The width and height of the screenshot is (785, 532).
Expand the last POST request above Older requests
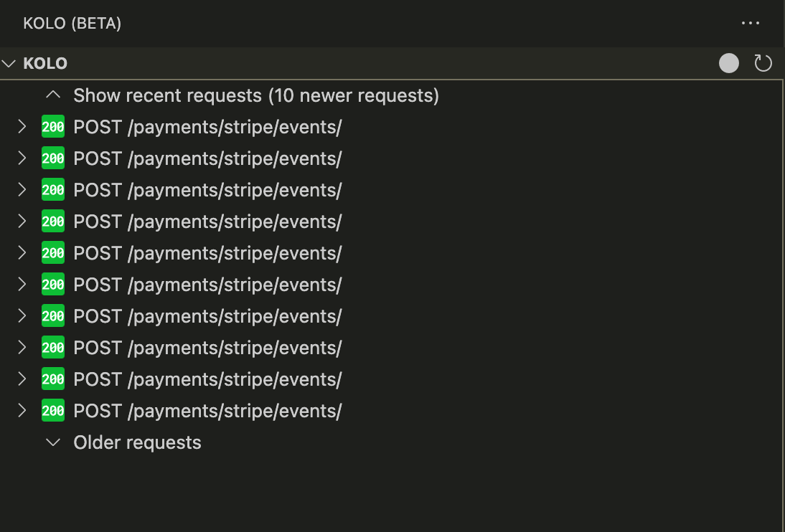click(x=22, y=411)
